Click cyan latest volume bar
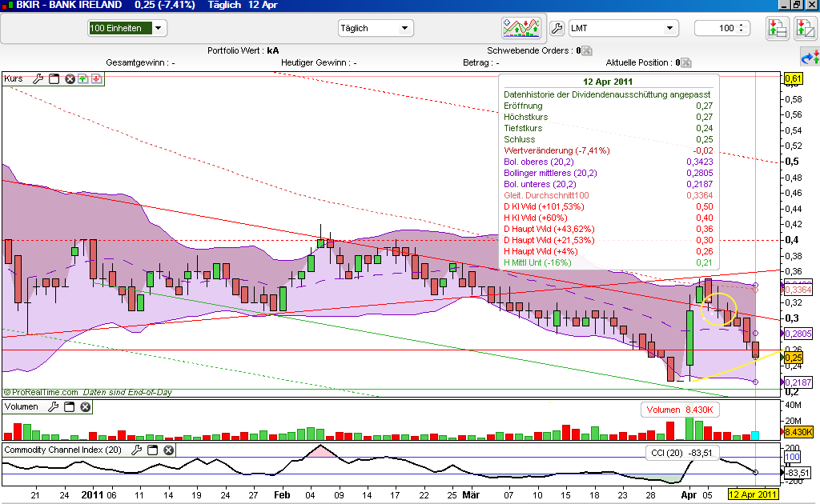The width and height of the screenshot is (820, 504). 754,435
